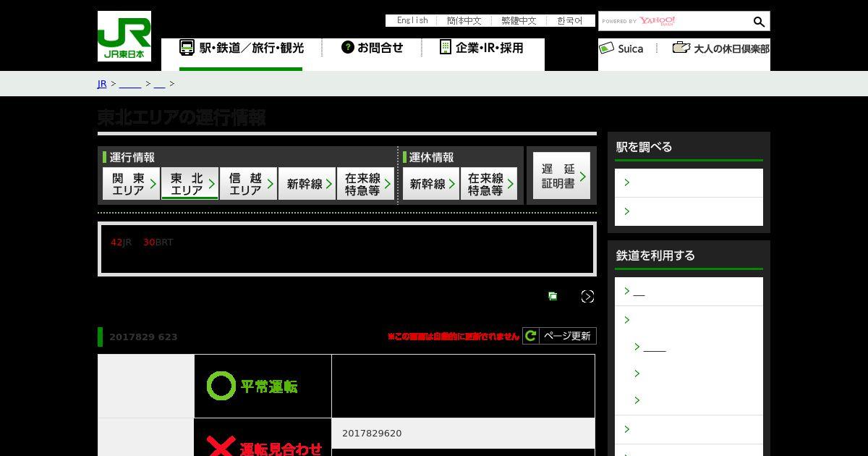This screenshot has height=456, width=868.
Task: Open the 駅・鉄道／旅行・観光 menu
Action: pos(241,48)
